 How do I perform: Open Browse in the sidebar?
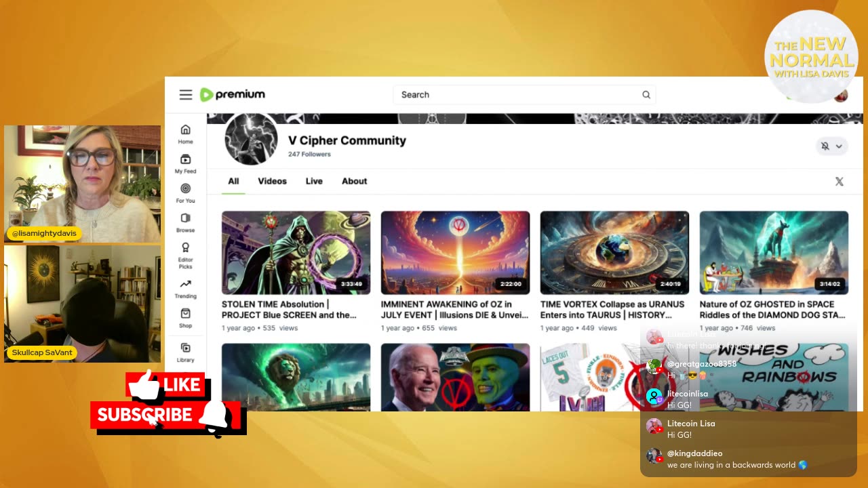(x=186, y=222)
